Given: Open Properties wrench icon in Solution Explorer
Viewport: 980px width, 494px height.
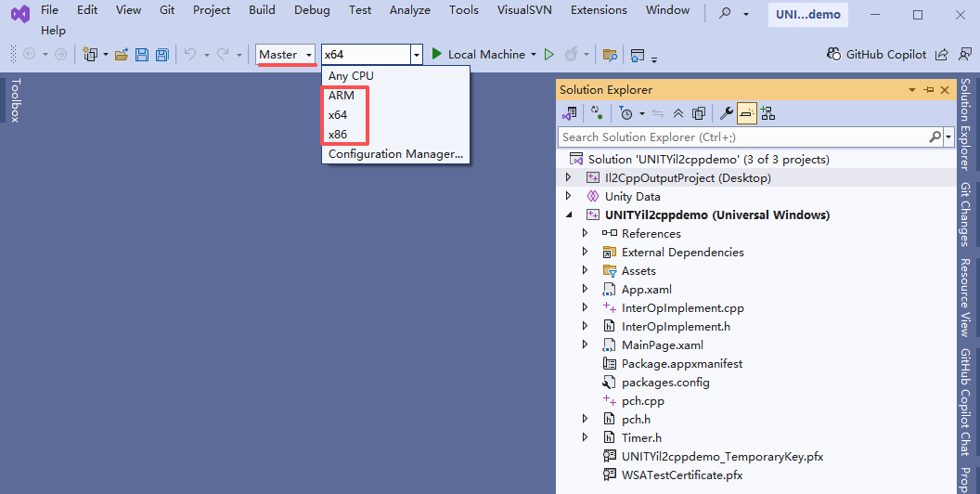Looking at the screenshot, I should tap(727, 113).
